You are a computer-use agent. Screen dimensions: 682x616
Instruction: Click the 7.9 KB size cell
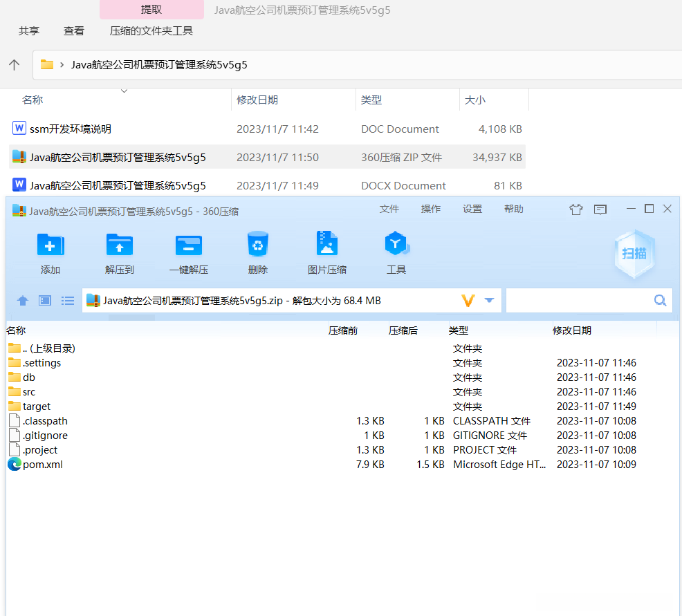pos(370,465)
